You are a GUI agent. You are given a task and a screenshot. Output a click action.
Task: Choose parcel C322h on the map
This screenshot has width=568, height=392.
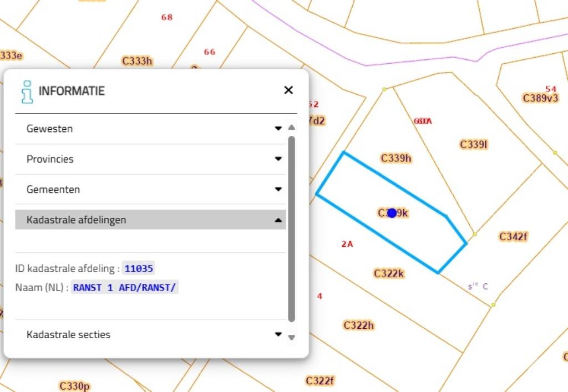click(358, 325)
